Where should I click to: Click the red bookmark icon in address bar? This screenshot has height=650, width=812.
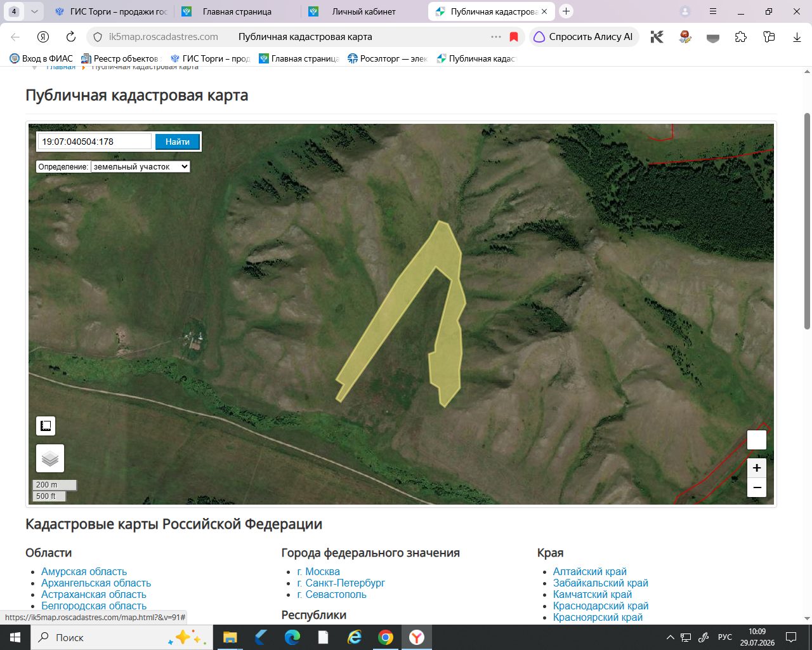click(514, 37)
